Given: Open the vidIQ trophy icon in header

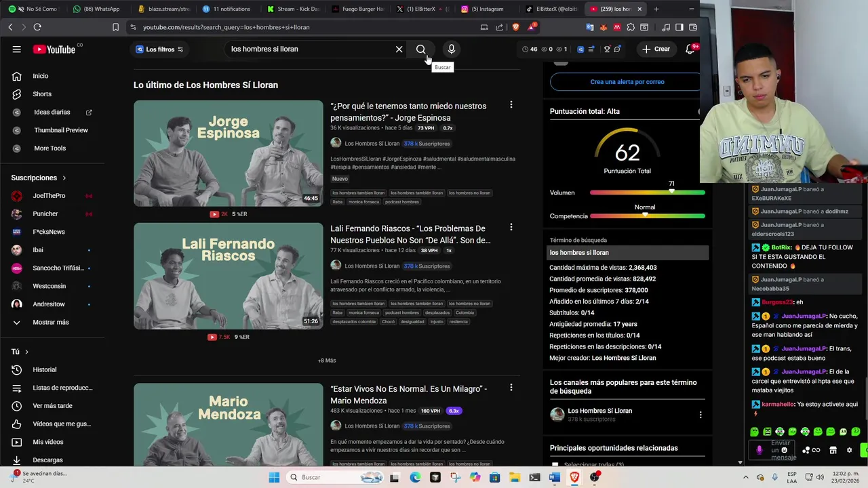Looking at the screenshot, I should tap(607, 49).
